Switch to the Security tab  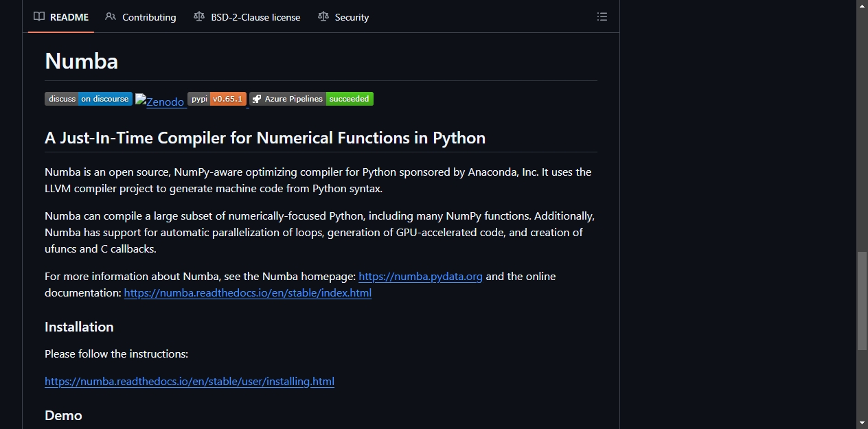[343, 17]
